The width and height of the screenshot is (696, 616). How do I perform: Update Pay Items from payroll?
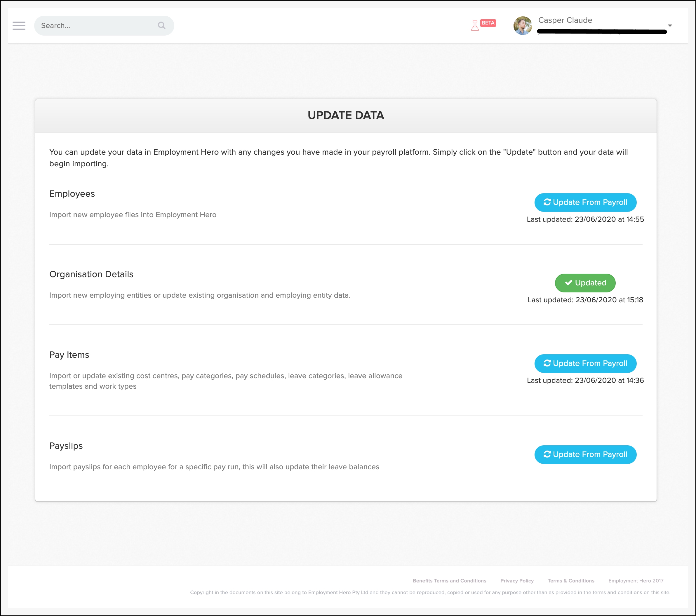[x=585, y=363]
